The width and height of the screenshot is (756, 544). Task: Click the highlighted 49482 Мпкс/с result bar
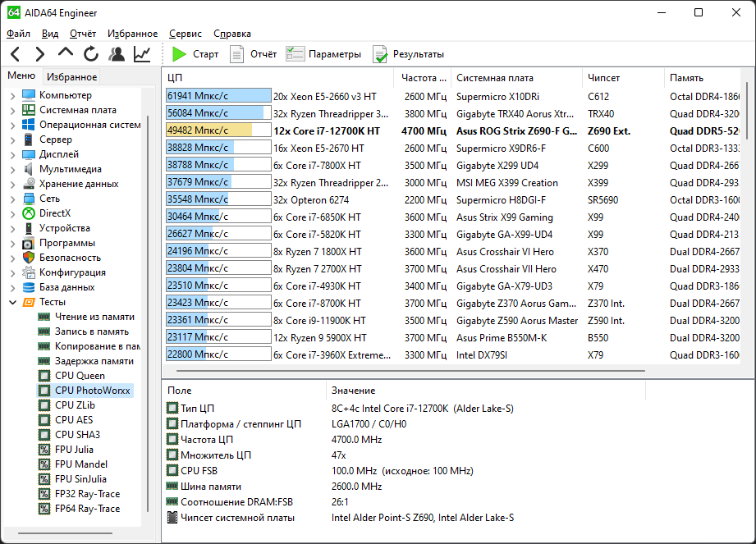pyautogui.click(x=218, y=130)
